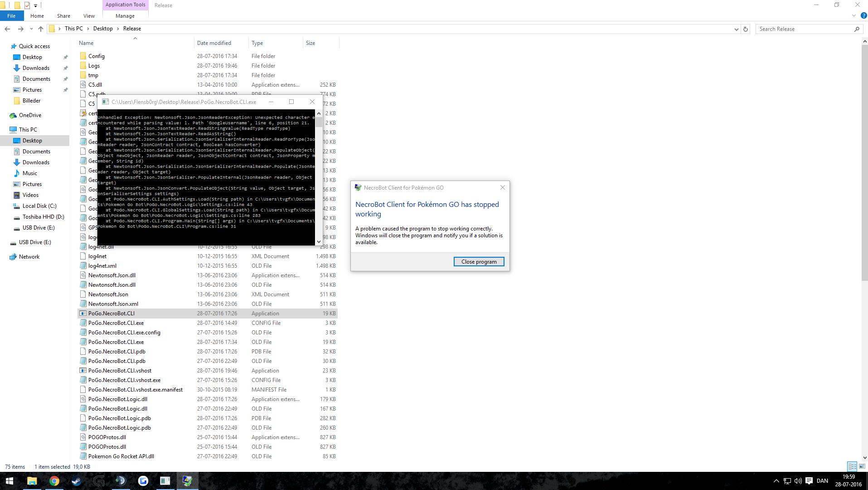Refresh the Release folder view
This screenshot has width=868, height=490.
point(746,29)
